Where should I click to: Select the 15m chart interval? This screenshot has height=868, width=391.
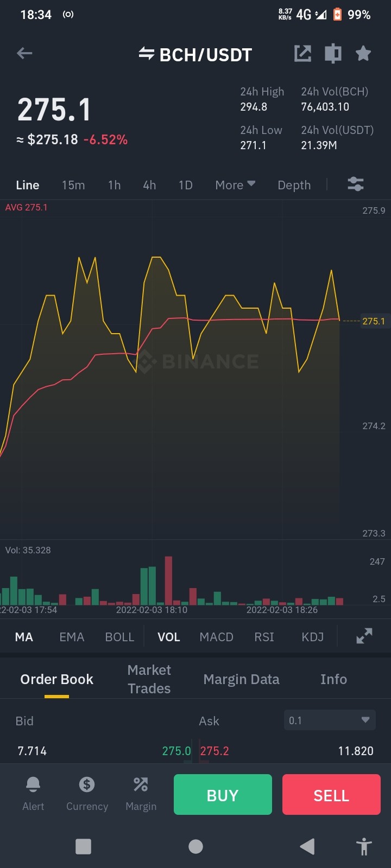(x=73, y=185)
